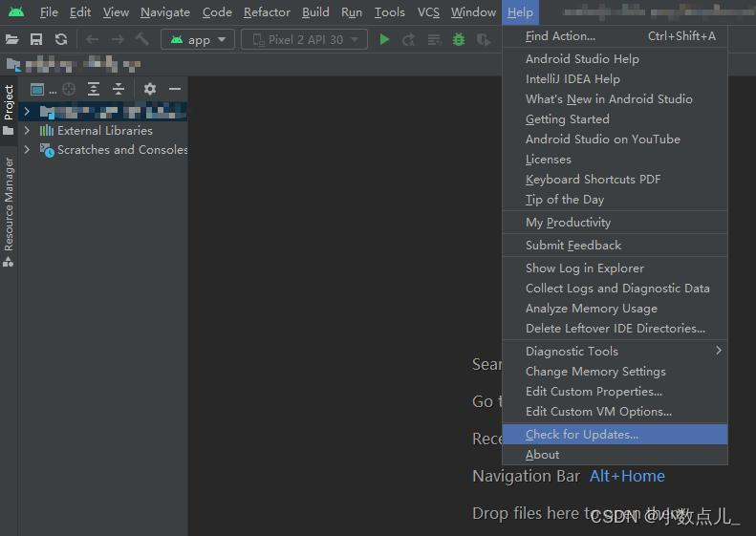Click the Make Project hammer icon
Viewport: 756px width, 536px height.
click(x=141, y=39)
